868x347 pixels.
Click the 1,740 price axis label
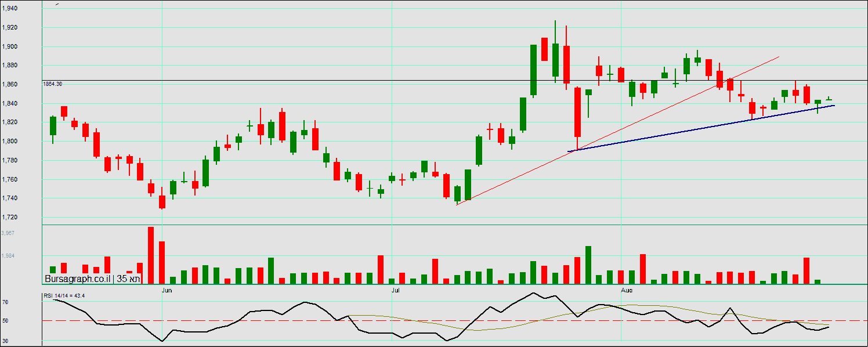(x=9, y=198)
